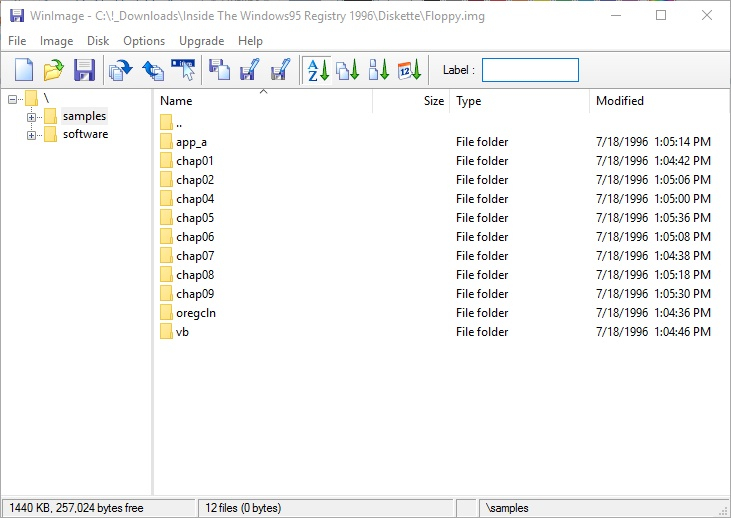This screenshot has width=731, height=518.
Task: Click into the Label input field
Action: 530,70
